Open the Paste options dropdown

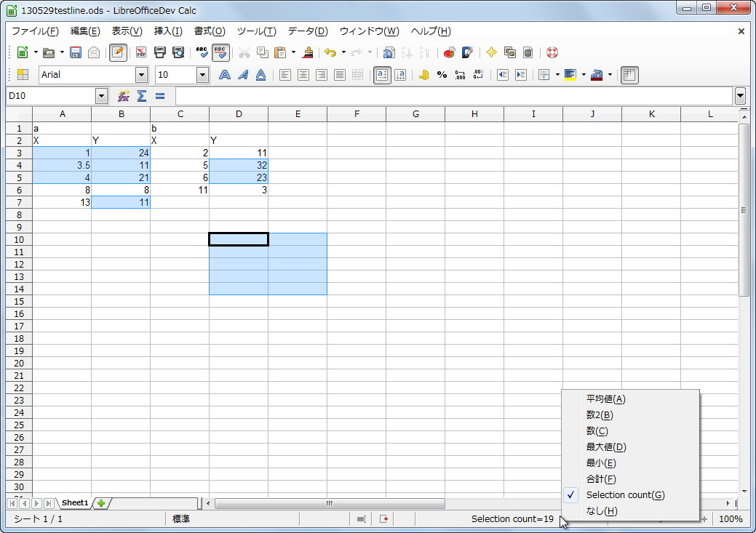coord(293,52)
